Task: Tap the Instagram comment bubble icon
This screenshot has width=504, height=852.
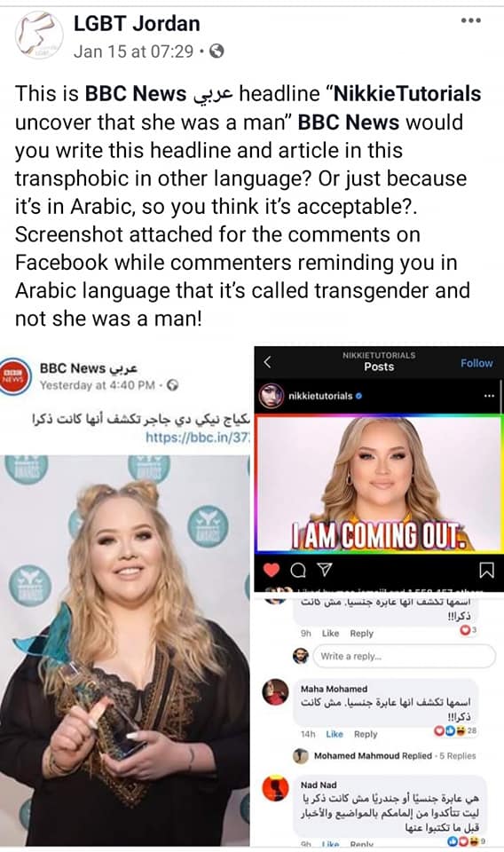Action: tap(297, 570)
